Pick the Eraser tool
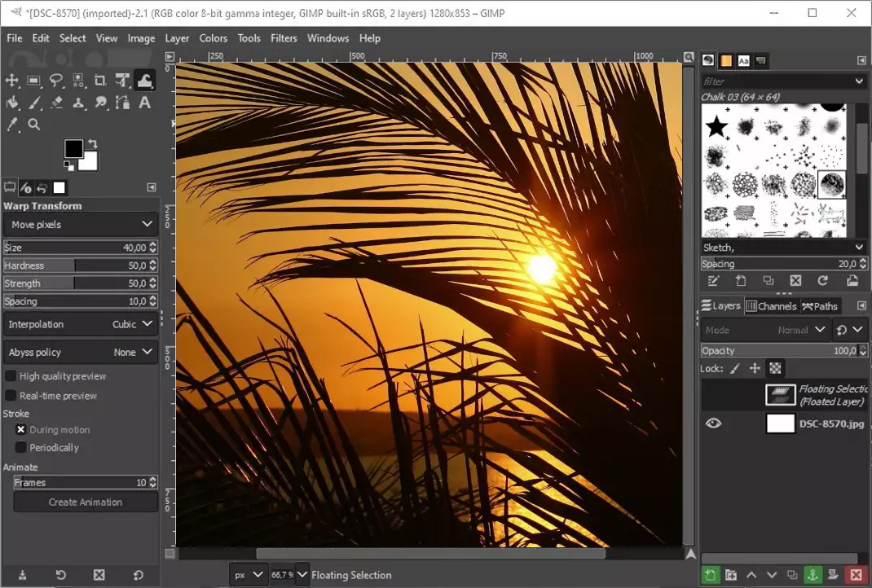Viewport: 872px width, 588px height. pos(56,103)
